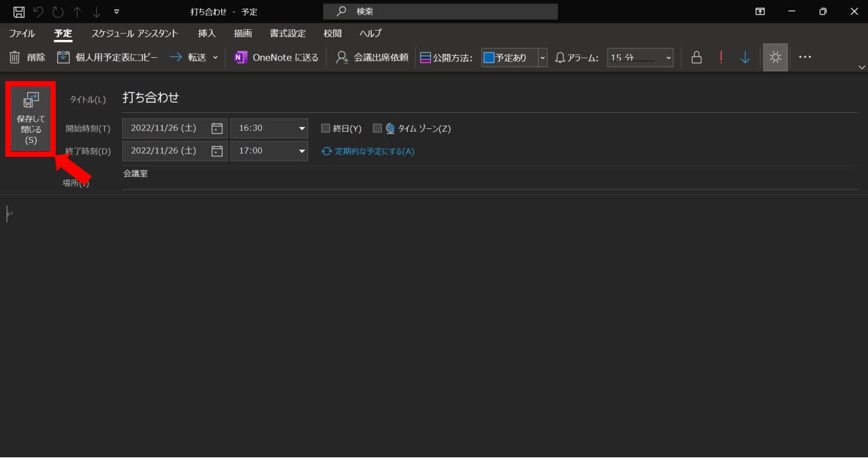
Task: Click 定期的な予定にする link
Action: (368, 151)
